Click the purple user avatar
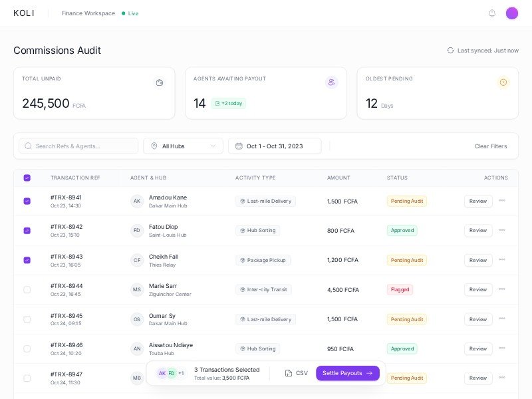This screenshot has width=532, height=399. point(512,13)
